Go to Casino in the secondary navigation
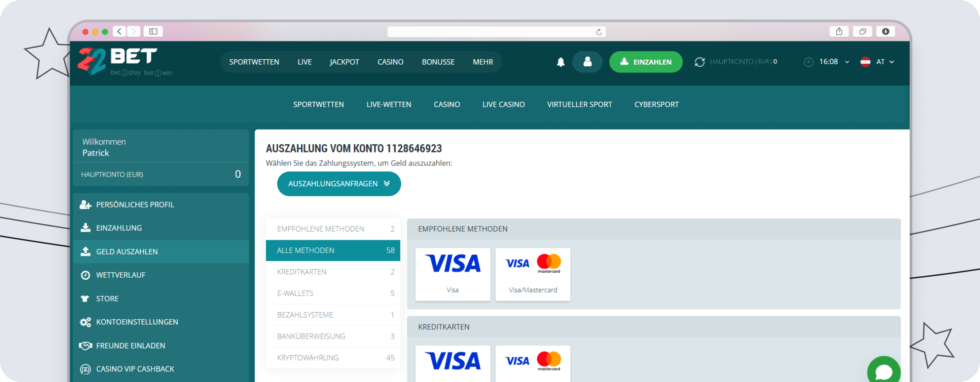The image size is (980, 382). [447, 104]
